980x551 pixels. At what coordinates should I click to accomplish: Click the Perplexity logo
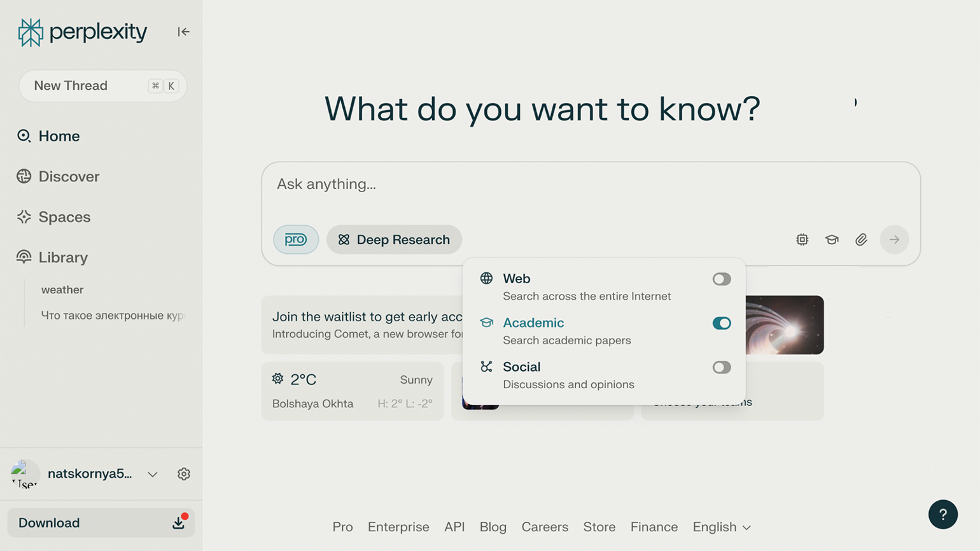click(83, 32)
